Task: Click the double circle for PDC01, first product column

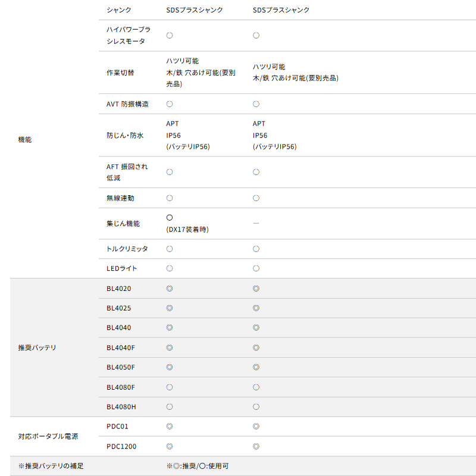Action: tap(170, 427)
